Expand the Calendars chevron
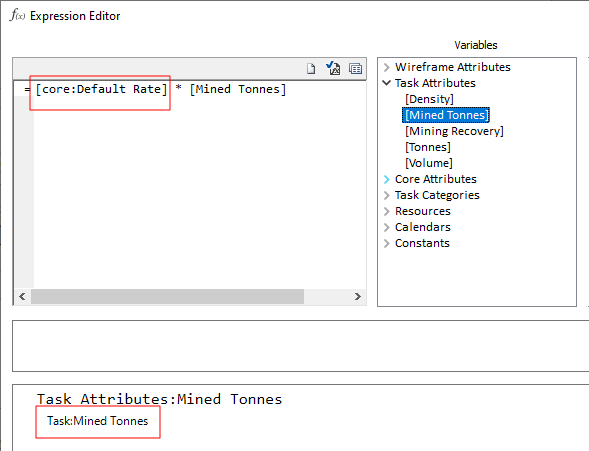Viewport: 589px width, 451px height. (x=387, y=227)
